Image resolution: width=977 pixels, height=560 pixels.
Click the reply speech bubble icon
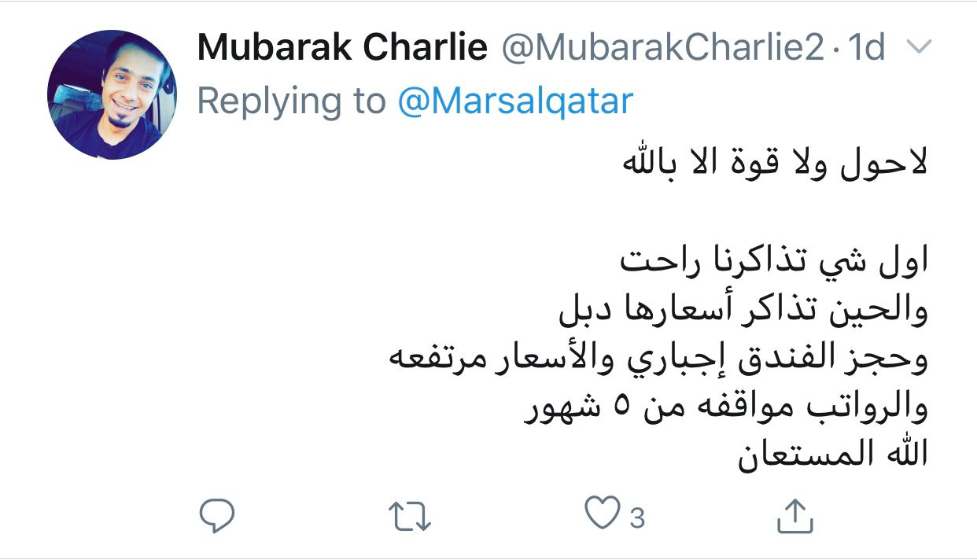pyautogui.click(x=216, y=515)
